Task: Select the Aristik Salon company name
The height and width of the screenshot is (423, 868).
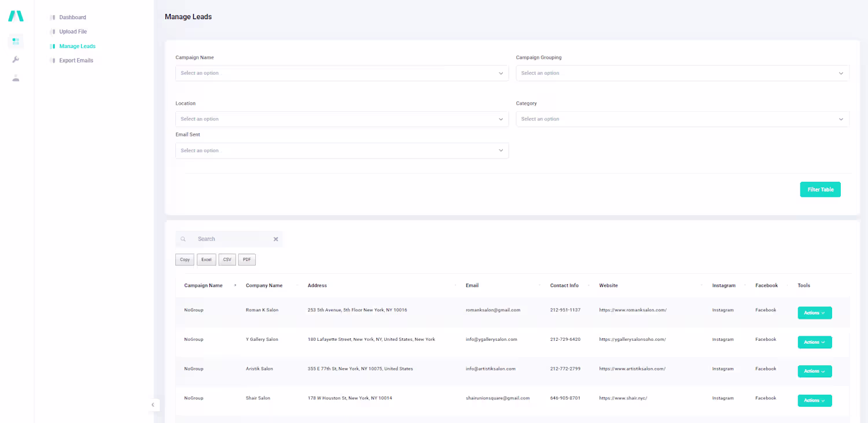Action: tap(259, 369)
